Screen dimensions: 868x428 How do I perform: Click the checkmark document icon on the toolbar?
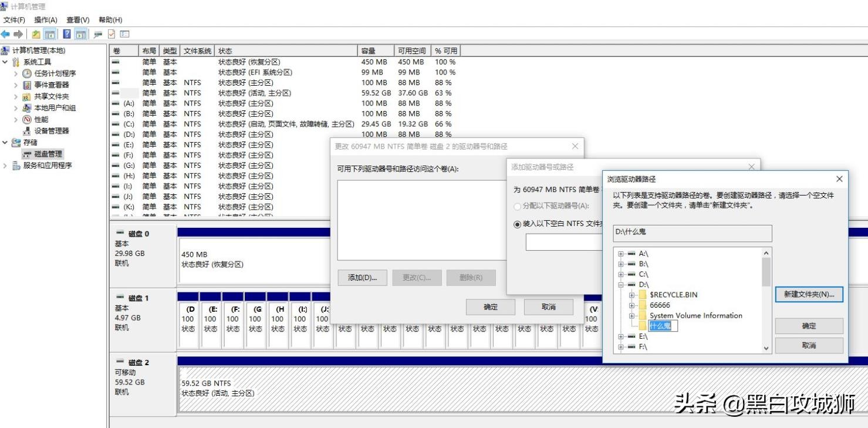110,34
